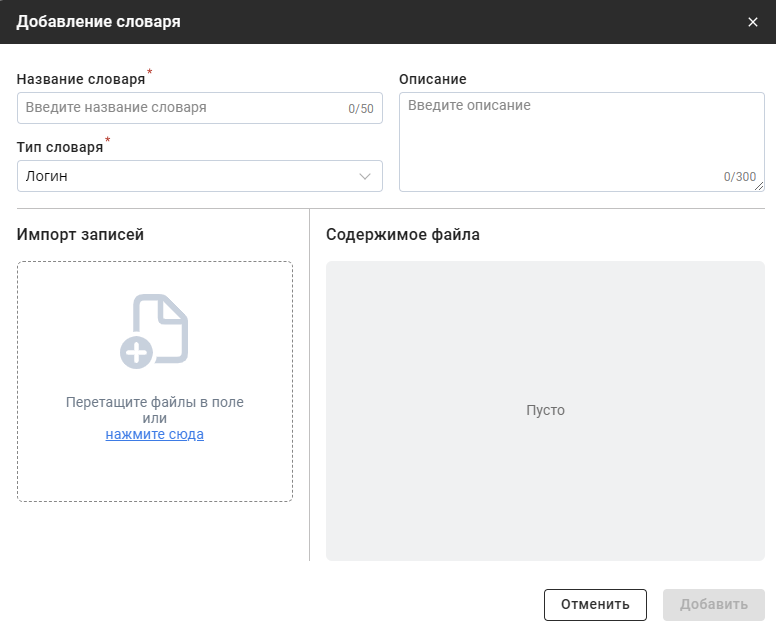The width and height of the screenshot is (776, 641).
Task: Focus the Название словаря input field
Action: (180, 108)
